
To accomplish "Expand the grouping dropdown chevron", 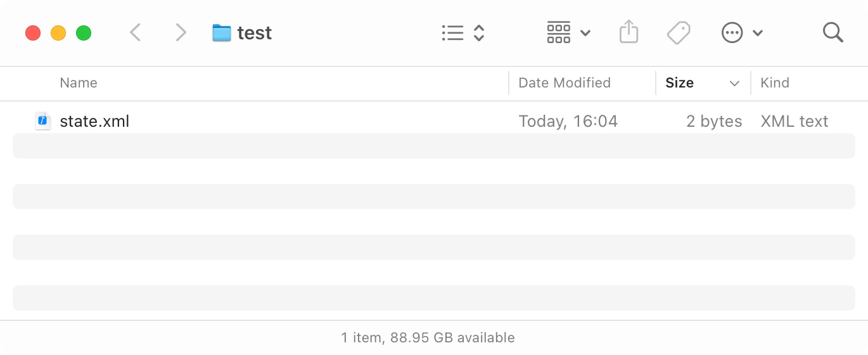I will (x=585, y=33).
